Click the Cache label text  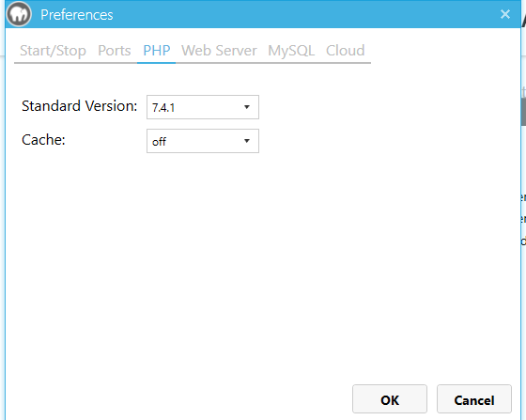click(x=43, y=140)
